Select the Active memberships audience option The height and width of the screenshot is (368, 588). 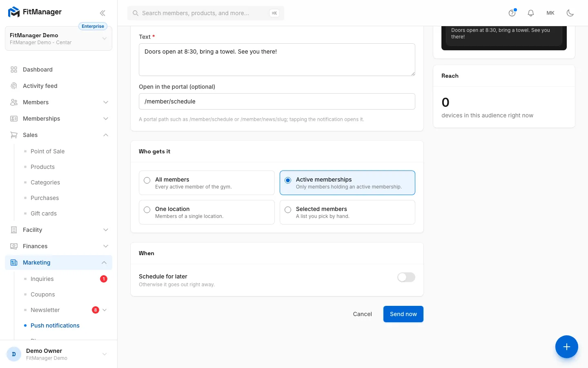point(347,183)
